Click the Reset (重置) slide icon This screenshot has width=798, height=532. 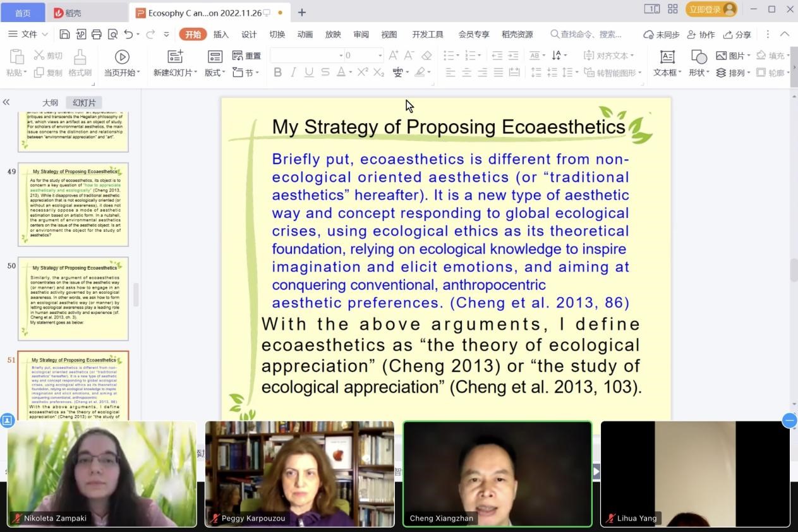coord(246,56)
